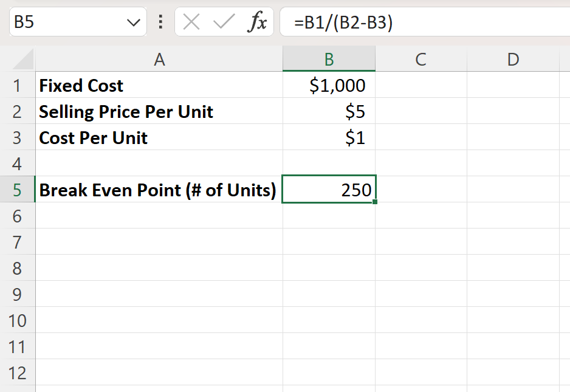Select row header 12
The height and width of the screenshot is (392, 570).
[x=18, y=373]
